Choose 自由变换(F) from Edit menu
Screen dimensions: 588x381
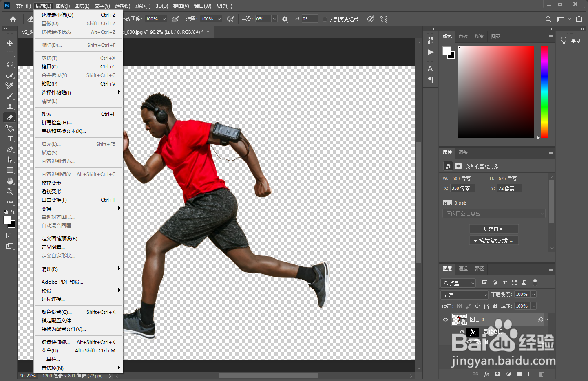78,200
